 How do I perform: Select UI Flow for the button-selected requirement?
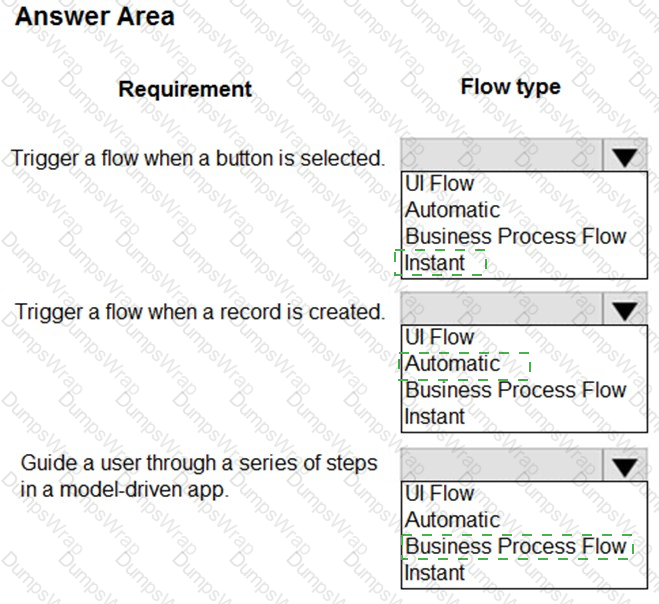(x=439, y=184)
